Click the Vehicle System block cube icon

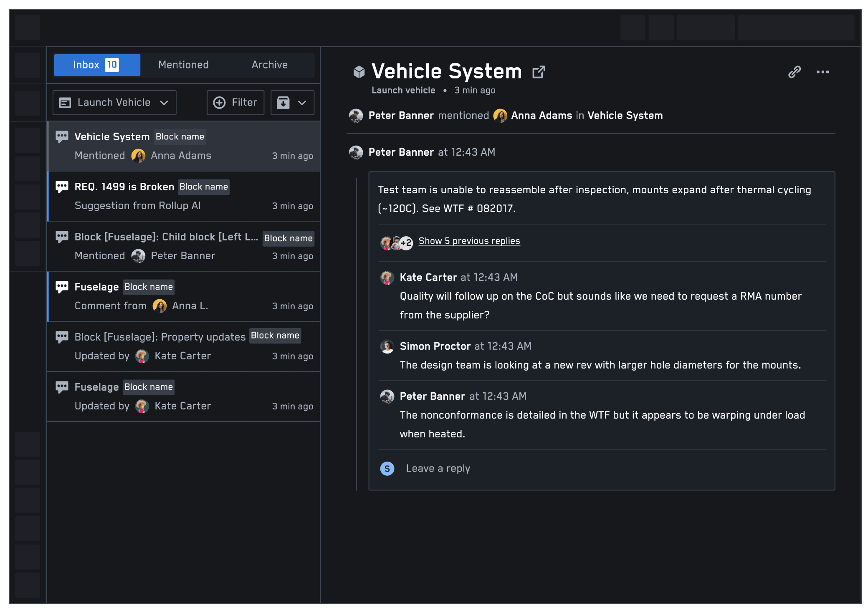(359, 72)
